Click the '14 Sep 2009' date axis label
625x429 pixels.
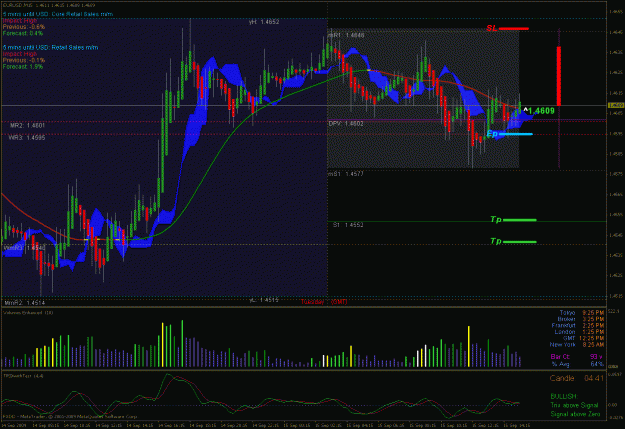pyautogui.click(x=14, y=425)
